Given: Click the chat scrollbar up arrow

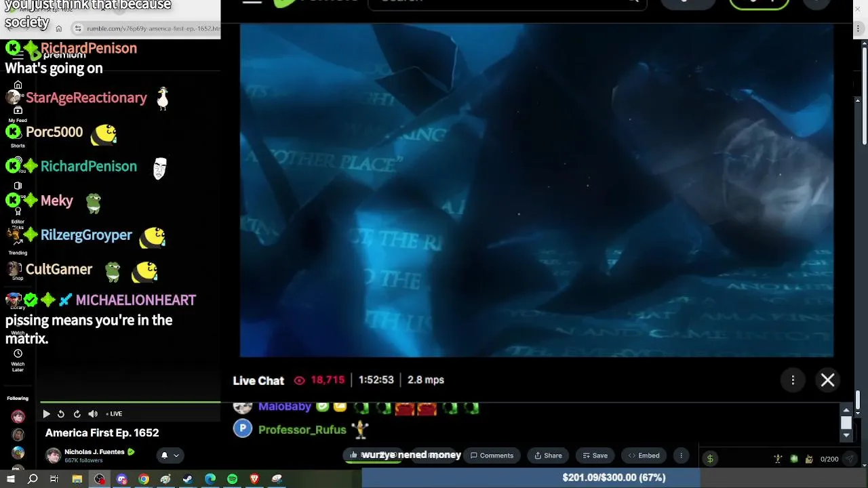Looking at the screenshot, I should [846, 411].
